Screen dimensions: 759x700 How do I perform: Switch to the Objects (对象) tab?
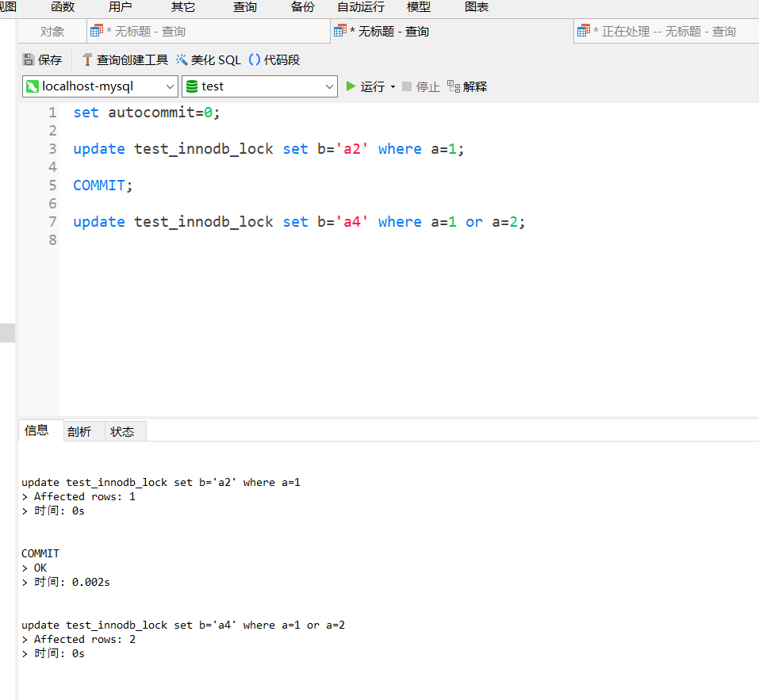coord(52,32)
